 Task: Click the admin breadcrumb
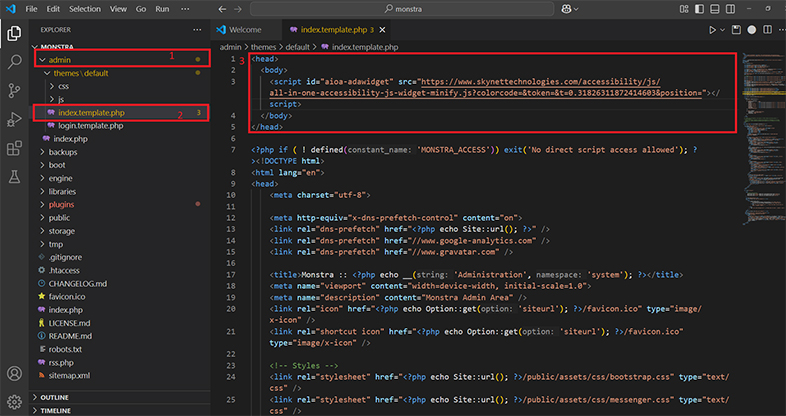pyautogui.click(x=231, y=47)
